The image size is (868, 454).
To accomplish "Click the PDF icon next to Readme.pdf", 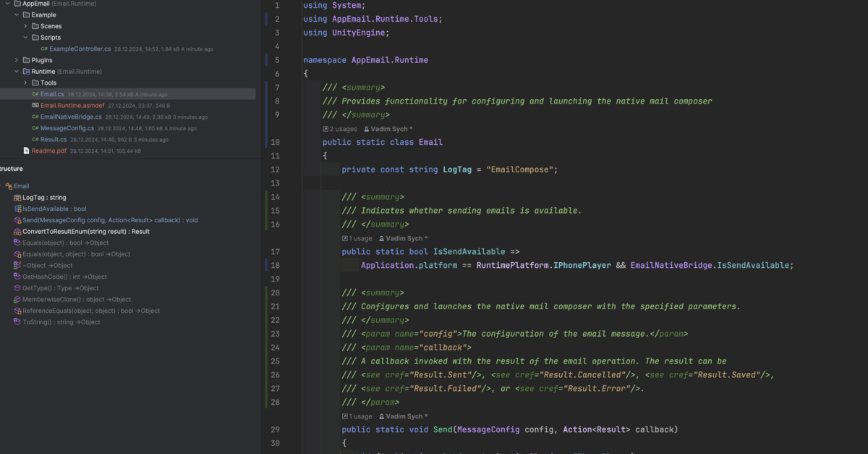I will [x=26, y=151].
